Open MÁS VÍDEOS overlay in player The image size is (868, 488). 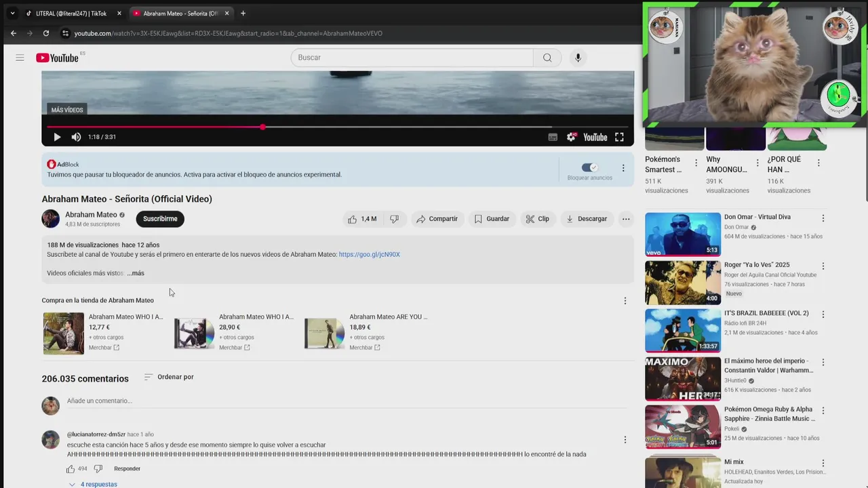pos(67,110)
